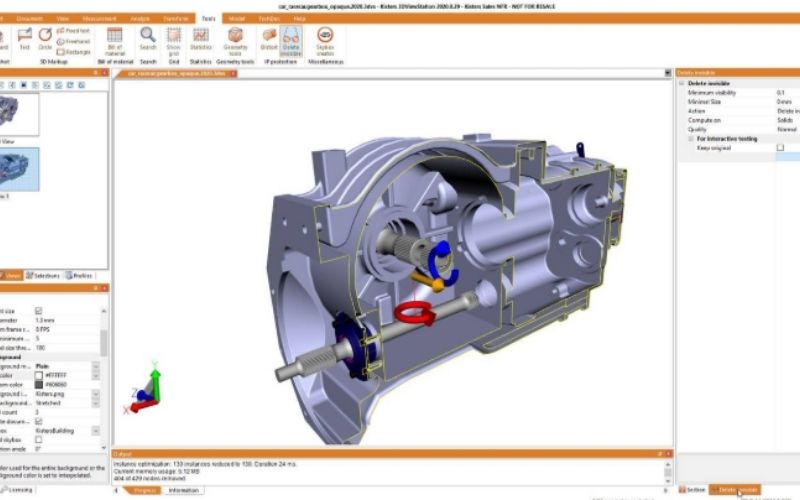This screenshot has width=800, height=500.
Task: Click the red X axis of the coordinate triad
Action: coord(143,406)
